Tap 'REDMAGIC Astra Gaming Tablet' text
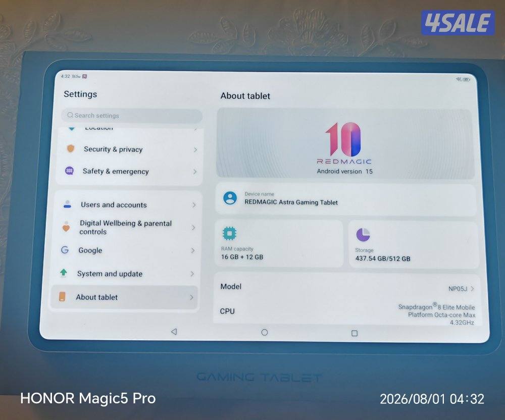 click(291, 202)
